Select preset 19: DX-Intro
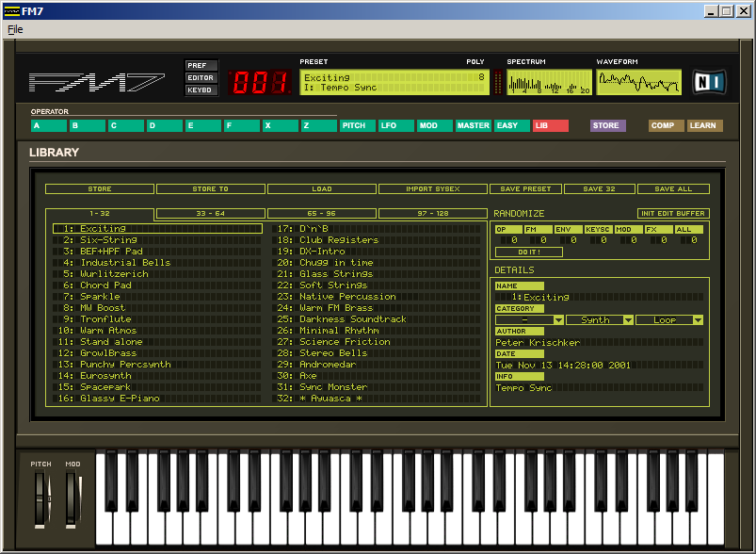This screenshot has width=756, height=554. click(x=377, y=251)
